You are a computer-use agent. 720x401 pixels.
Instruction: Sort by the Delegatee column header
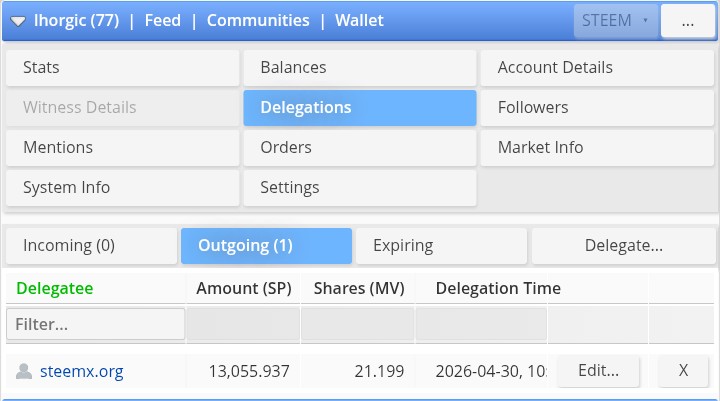[55, 288]
